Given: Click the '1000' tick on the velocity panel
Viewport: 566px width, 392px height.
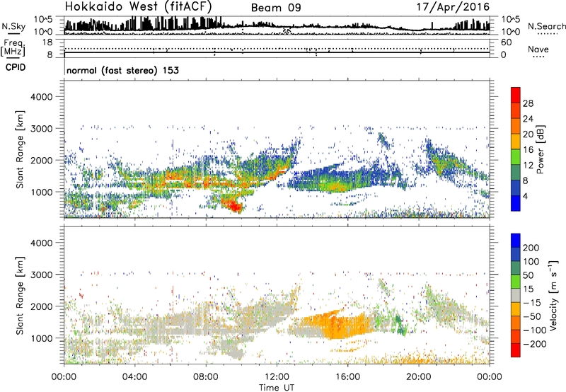Looking at the screenshot, I should 41,338.
